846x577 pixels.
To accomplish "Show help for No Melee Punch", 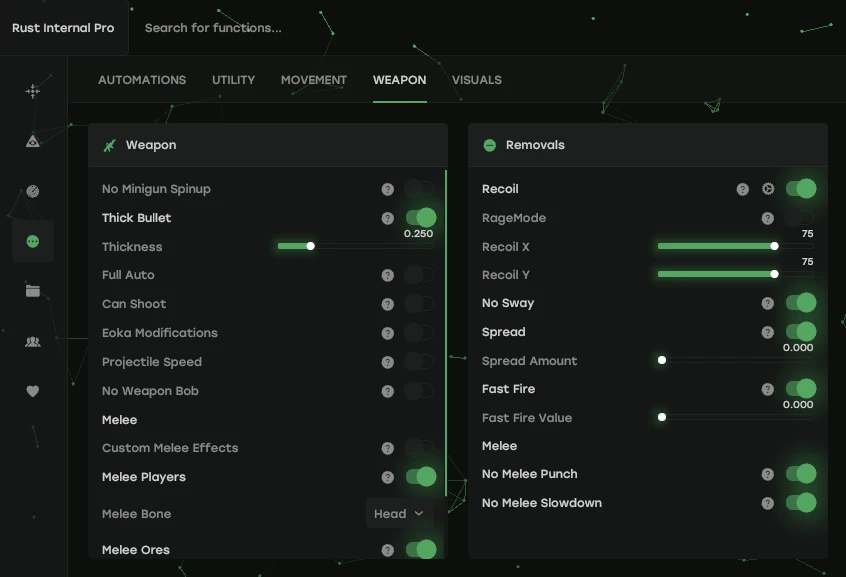I will (x=767, y=474).
